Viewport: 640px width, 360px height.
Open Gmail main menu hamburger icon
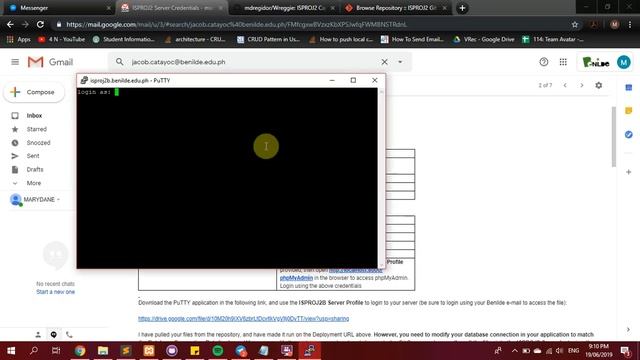coord(15,62)
